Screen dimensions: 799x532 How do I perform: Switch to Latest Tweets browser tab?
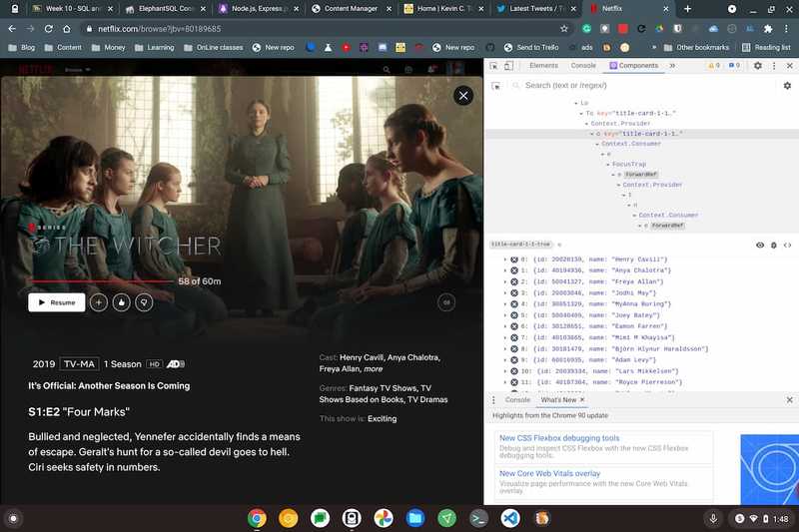tap(535, 9)
